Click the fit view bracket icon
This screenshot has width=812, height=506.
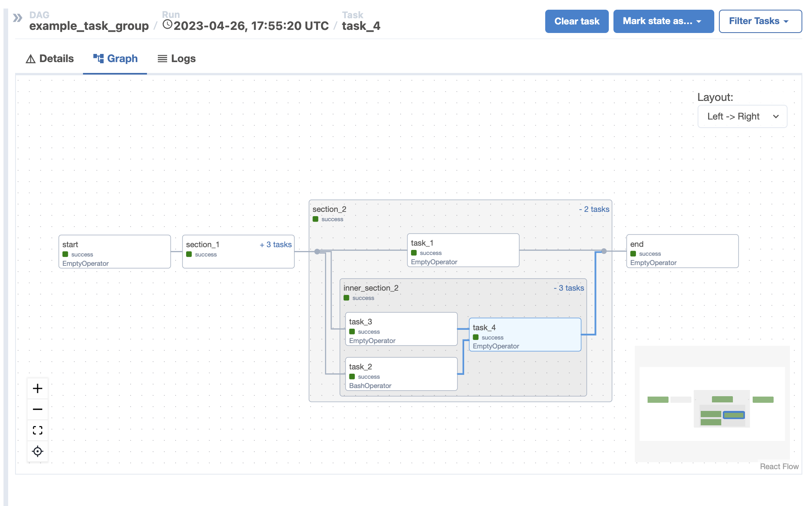click(38, 430)
